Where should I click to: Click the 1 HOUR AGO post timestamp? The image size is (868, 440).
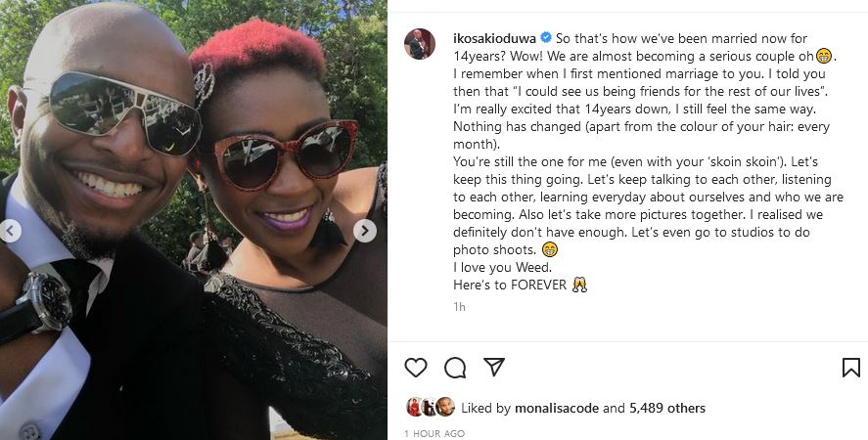point(434,433)
